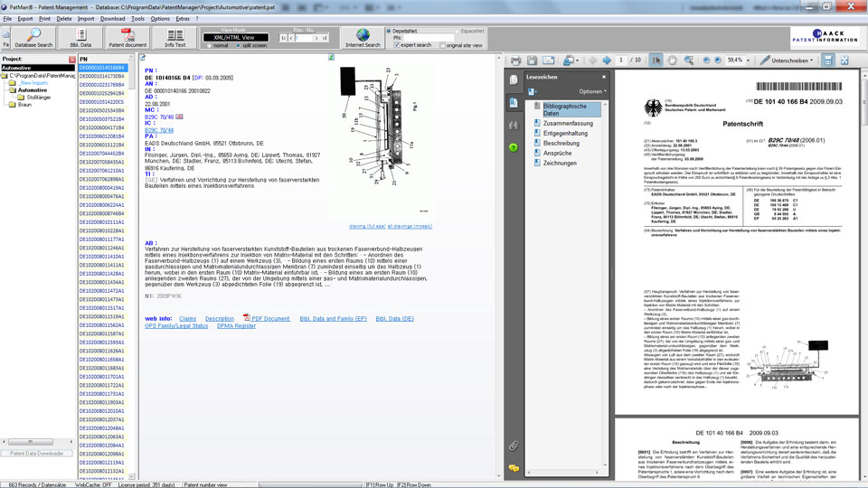Open the Patent document PDF icon
Screen dimensions: 868x488
coord(127,37)
